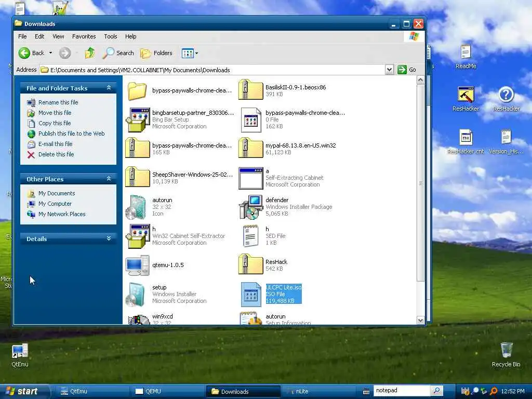
Task: Click the taskbar search magnifier button
Action: [x=436, y=391]
